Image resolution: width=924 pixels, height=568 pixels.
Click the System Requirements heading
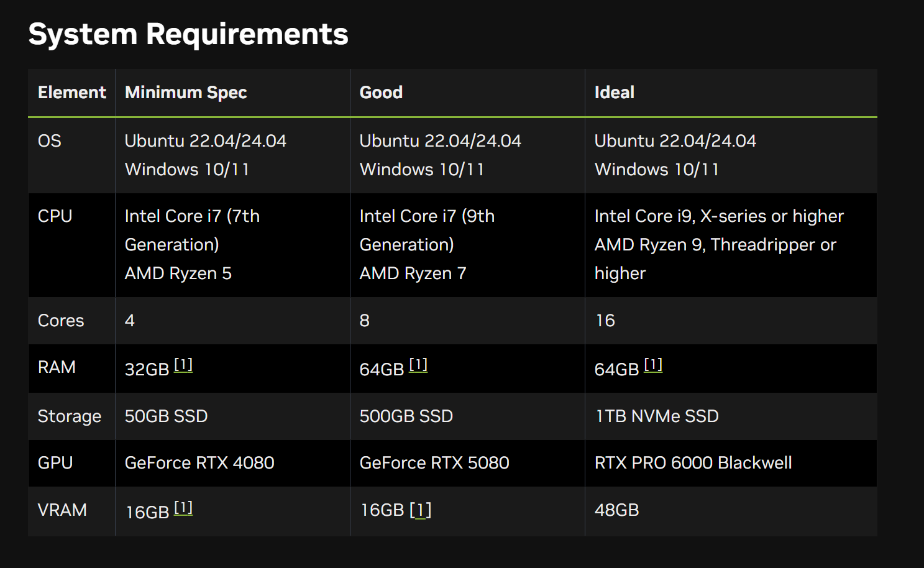coord(188,34)
